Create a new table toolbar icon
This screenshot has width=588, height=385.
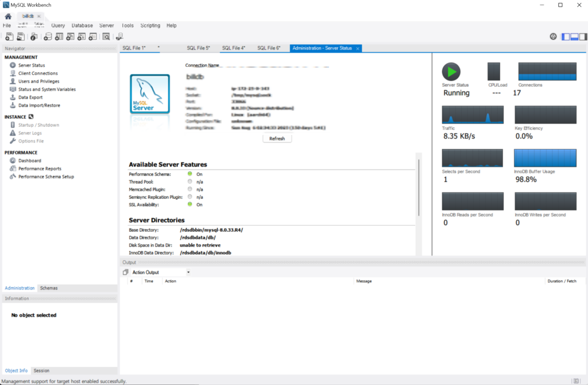pos(59,36)
